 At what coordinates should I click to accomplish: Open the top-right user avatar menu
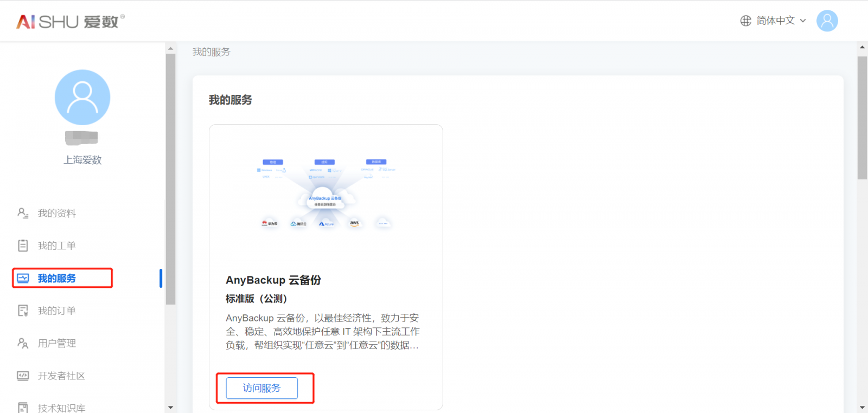pos(827,21)
